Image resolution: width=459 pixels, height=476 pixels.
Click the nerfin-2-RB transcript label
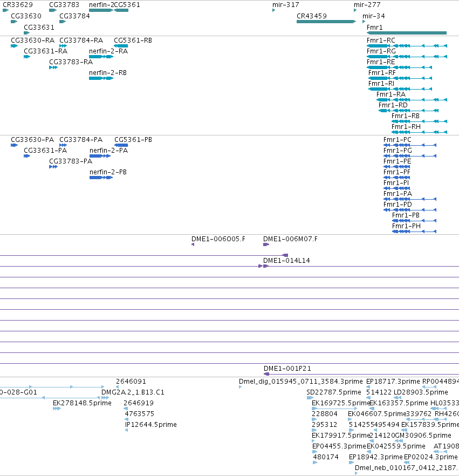coord(108,73)
